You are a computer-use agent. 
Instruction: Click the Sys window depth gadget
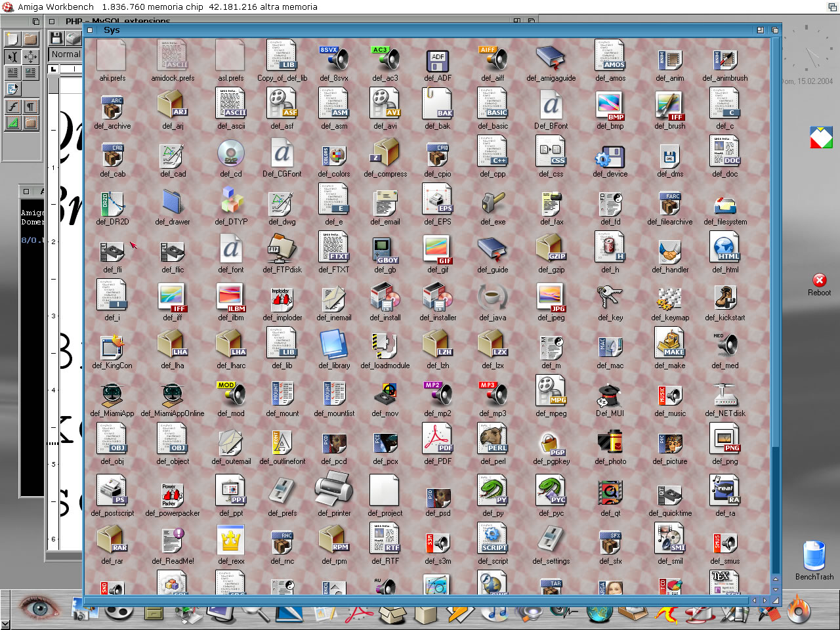click(x=774, y=30)
